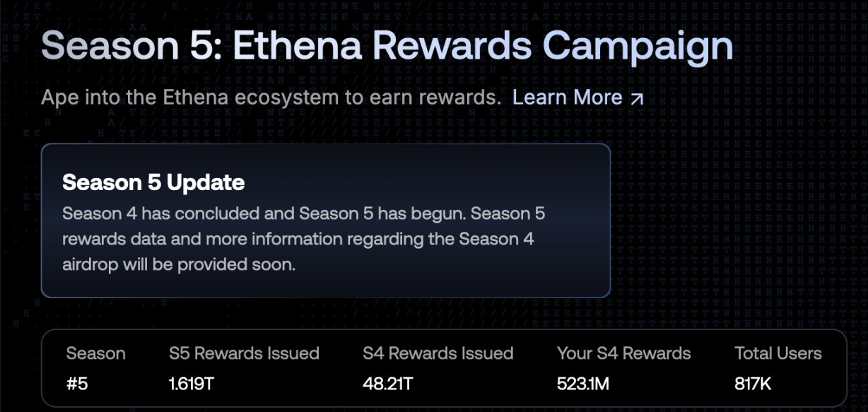Viewport: 868px width, 412px height.
Task: Select the S4 Rewards Issued label
Action: point(438,353)
